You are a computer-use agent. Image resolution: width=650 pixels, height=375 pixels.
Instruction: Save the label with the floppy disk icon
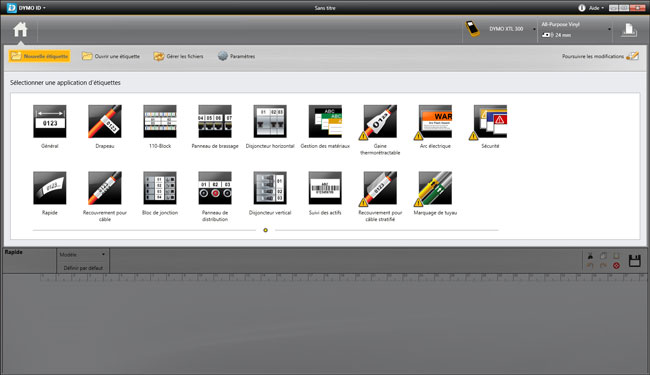point(635,261)
